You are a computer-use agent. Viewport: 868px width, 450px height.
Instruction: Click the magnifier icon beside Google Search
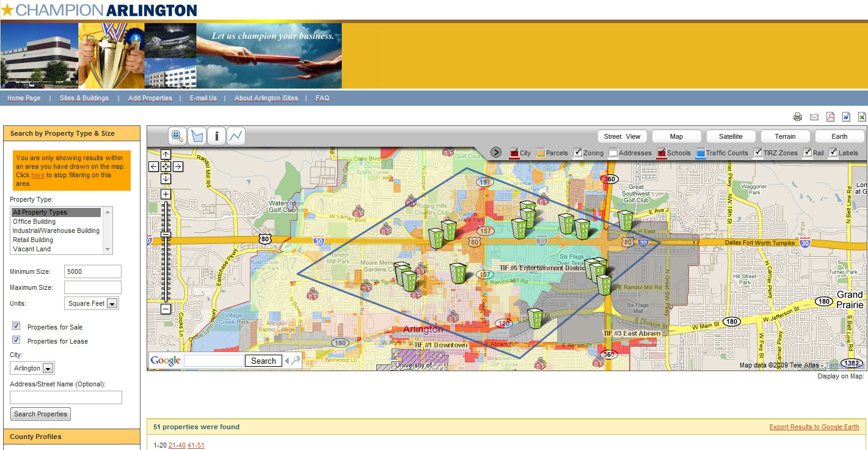(295, 360)
